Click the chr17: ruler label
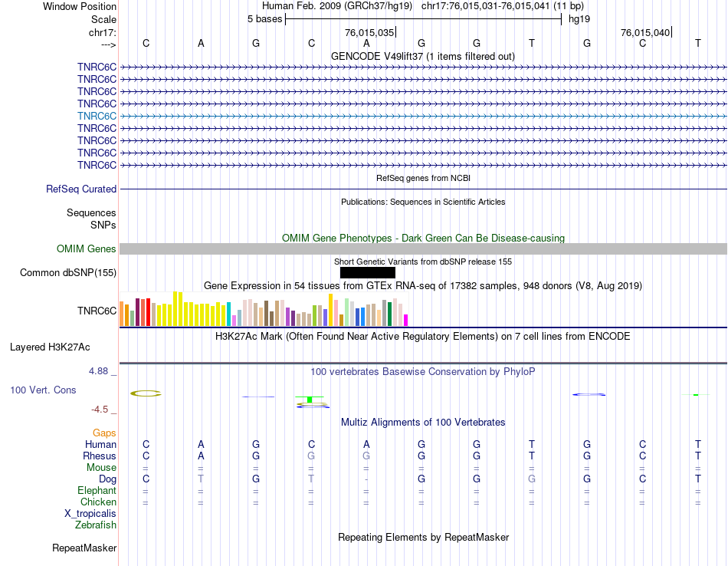Screen dimensions: 728x566 point(103,32)
